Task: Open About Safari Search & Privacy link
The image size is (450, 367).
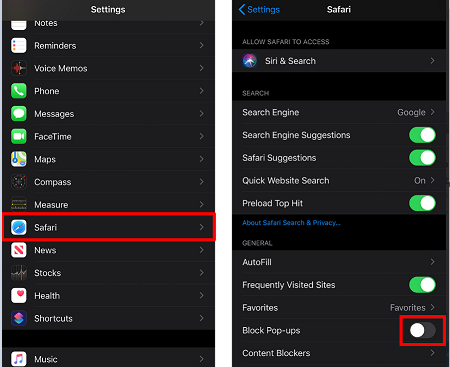Action: [x=291, y=223]
